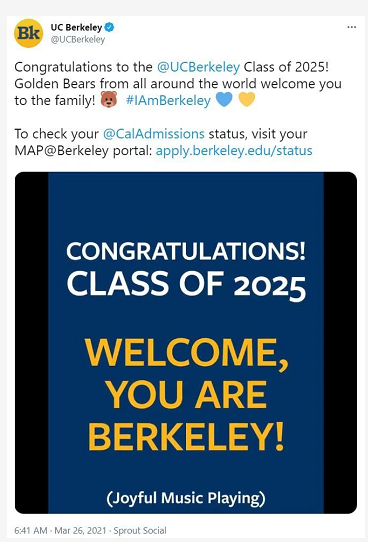Click the blue verified badge
The height and width of the screenshot is (542, 368).
[110, 27]
